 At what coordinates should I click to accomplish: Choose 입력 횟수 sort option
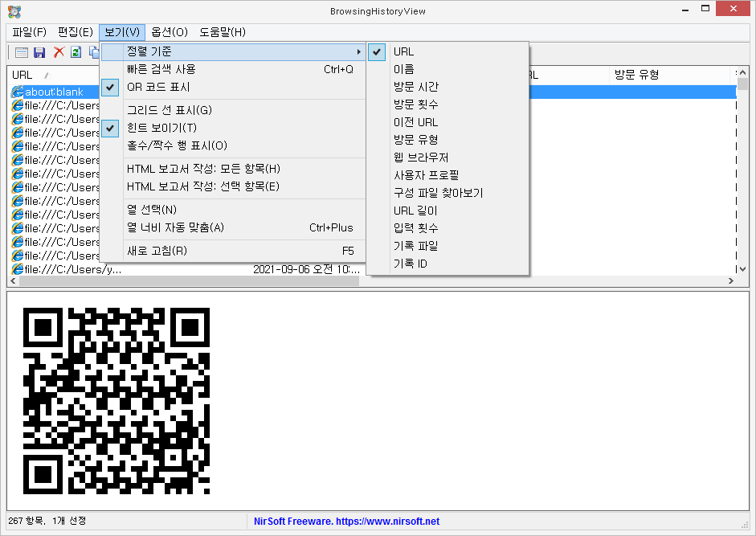point(447,228)
